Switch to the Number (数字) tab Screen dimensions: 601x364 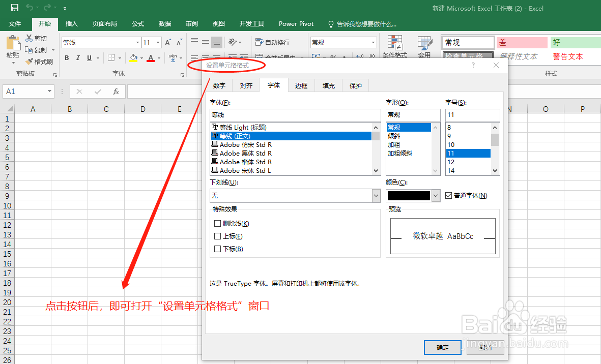[219, 86]
